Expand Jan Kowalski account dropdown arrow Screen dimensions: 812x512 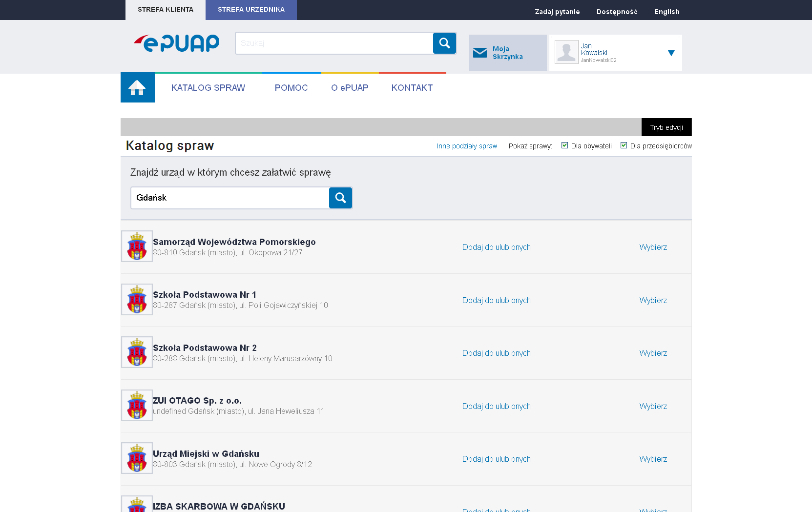pyautogui.click(x=671, y=53)
